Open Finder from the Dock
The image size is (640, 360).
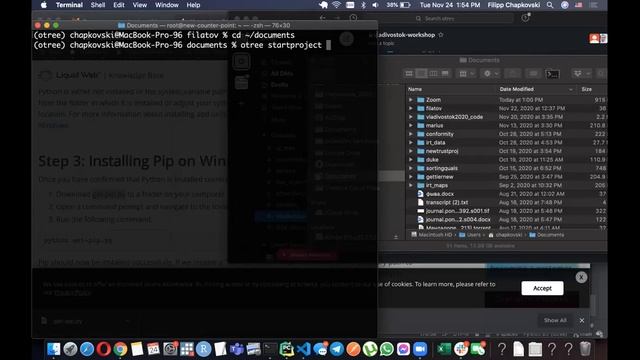53,349
